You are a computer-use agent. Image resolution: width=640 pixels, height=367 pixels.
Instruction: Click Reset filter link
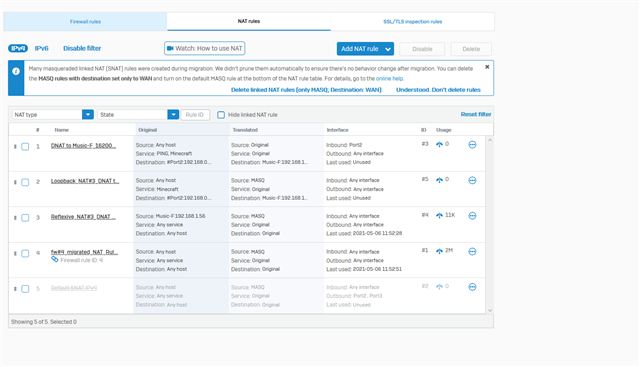click(476, 114)
